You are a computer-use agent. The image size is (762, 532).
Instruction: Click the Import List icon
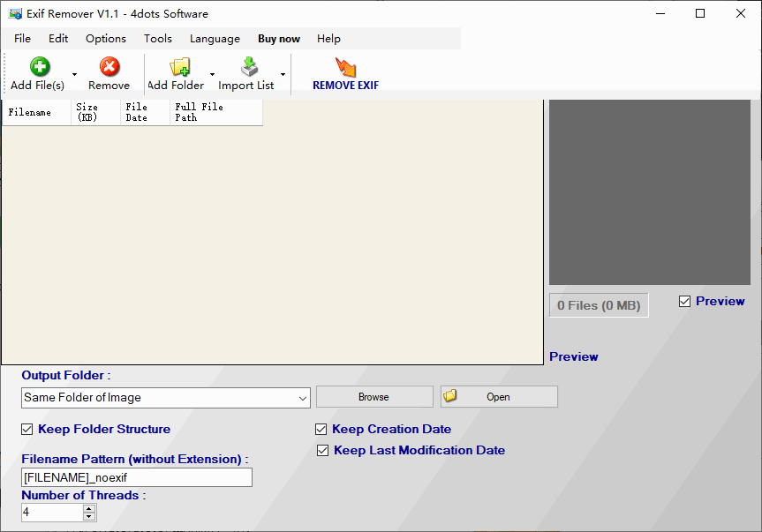(x=250, y=66)
